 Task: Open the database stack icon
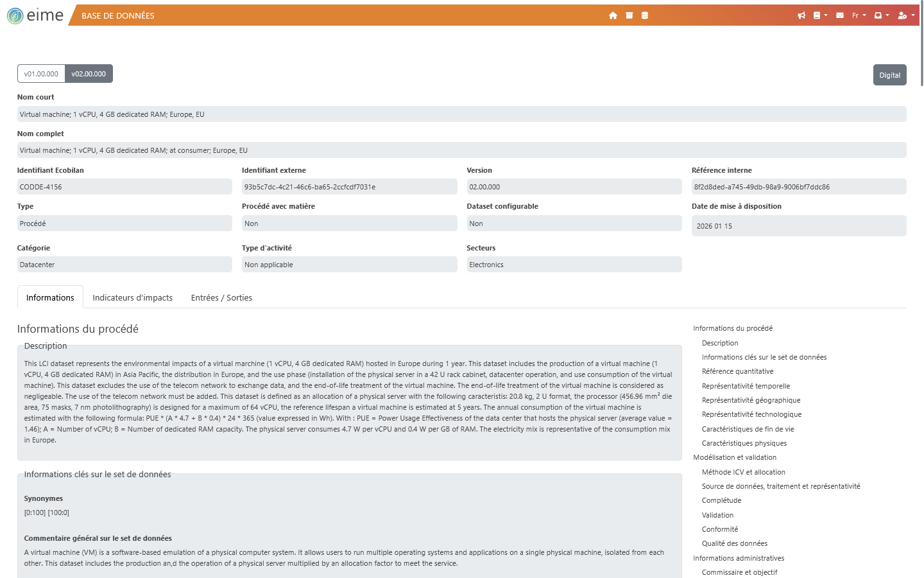pos(645,15)
